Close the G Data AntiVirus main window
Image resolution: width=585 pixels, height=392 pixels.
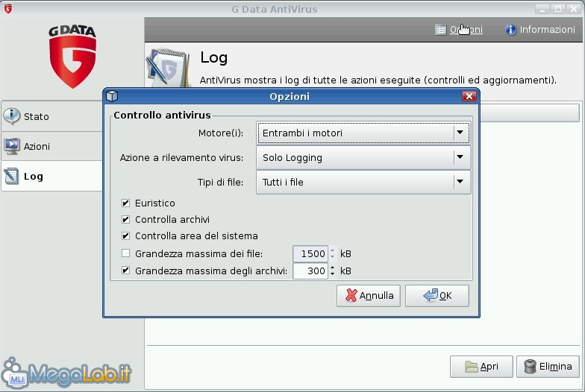click(x=574, y=9)
